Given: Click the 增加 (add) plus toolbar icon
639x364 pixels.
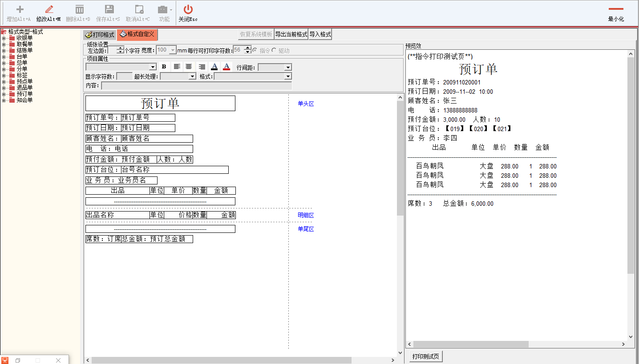Looking at the screenshot, I should [20, 9].
